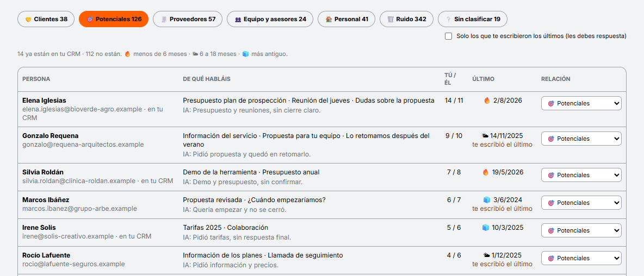Open relation dropdown for Elena Iglesias
The height and width of the screenshot is (276, 644).
581,103
